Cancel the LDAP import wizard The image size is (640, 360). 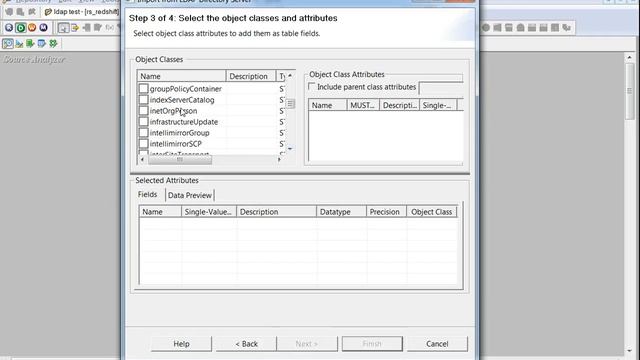(x=437, y=344)
